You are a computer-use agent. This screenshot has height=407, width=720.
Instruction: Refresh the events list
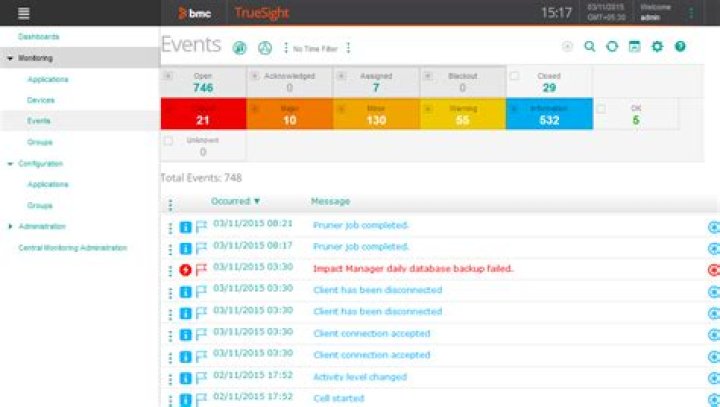tap(612, 46)
